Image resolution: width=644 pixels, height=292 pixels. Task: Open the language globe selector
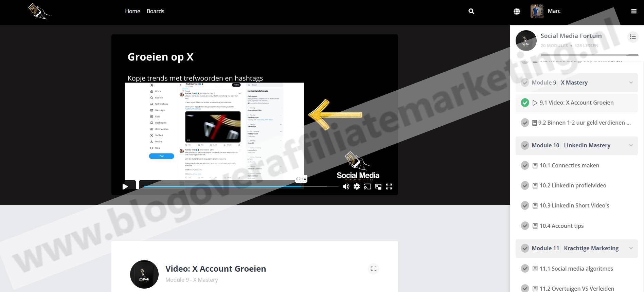pyautogui.click(x=517, y=12)
